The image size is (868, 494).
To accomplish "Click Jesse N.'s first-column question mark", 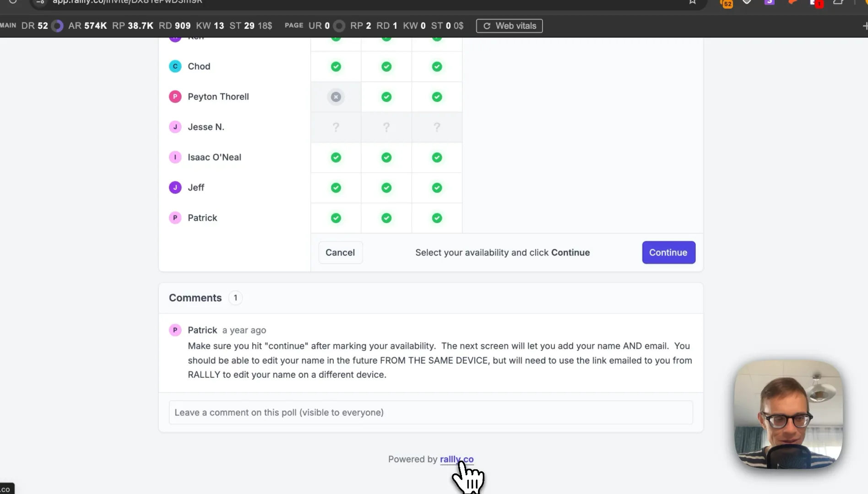I will point(336,127).
